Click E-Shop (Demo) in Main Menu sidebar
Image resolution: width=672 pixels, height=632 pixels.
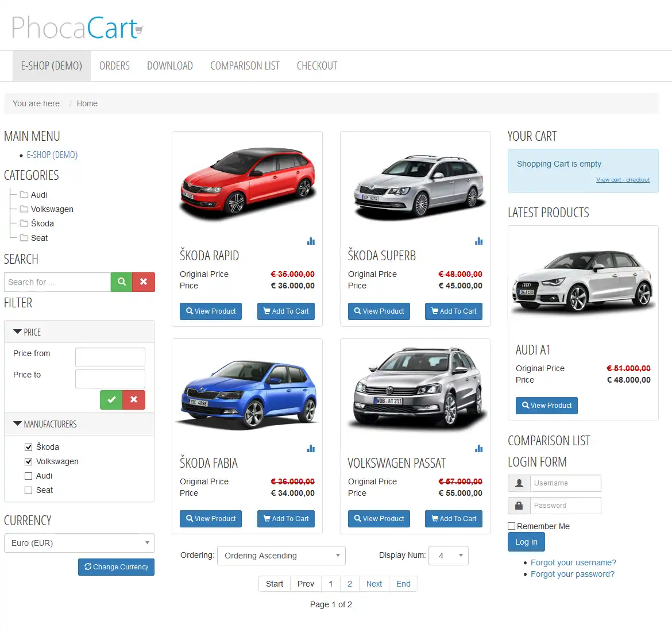click(x=52, y=155)
